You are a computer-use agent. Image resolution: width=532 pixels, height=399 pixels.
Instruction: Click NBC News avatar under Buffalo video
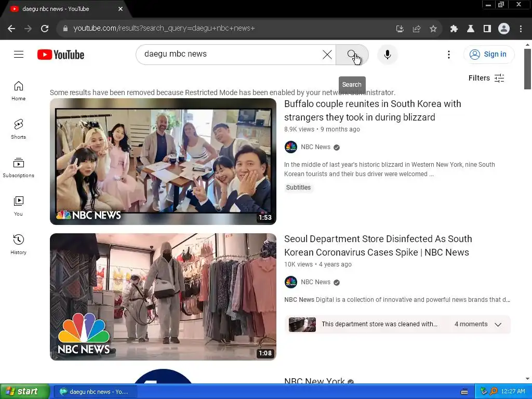(291, 147)
